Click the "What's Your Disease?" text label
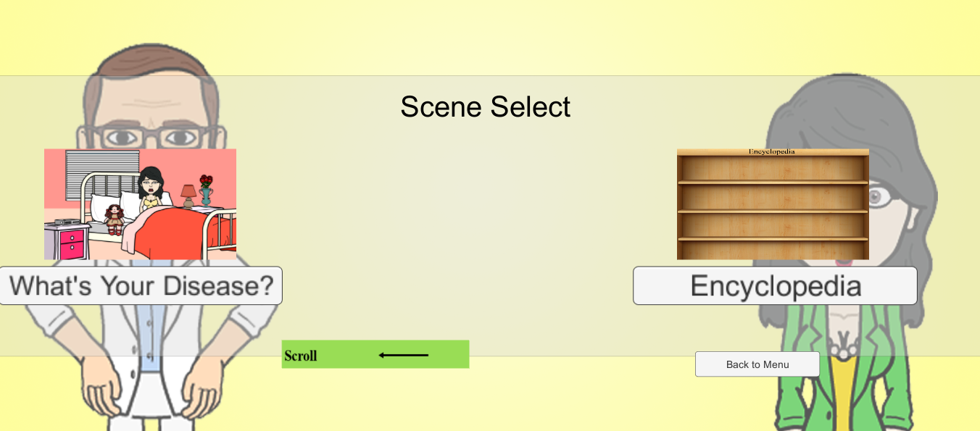 140,285
